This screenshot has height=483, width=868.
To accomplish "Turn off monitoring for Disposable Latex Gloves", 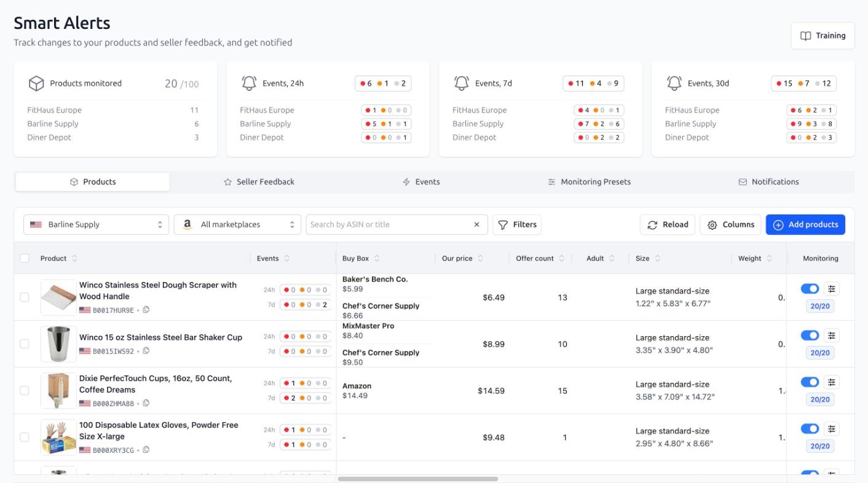I will pos(810,429).
